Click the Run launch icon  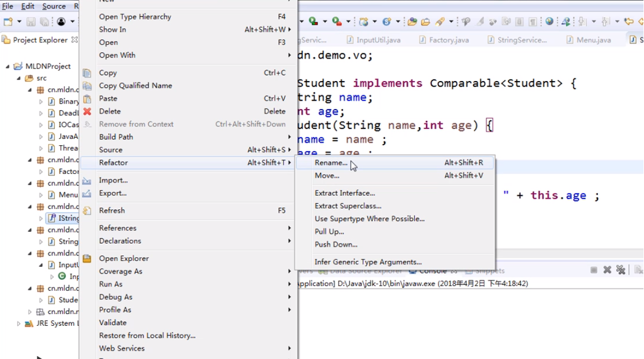click(313, 21)
